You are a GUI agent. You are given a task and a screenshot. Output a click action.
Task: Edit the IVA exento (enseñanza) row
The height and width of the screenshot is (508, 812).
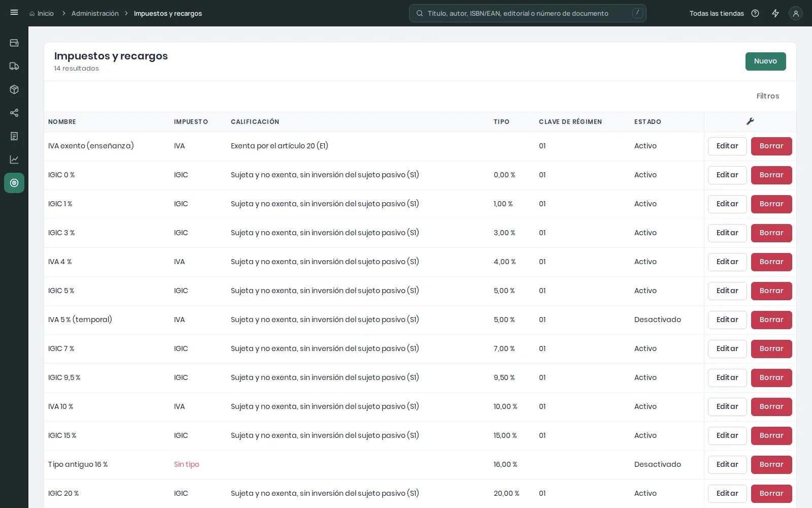click(727, 146)
